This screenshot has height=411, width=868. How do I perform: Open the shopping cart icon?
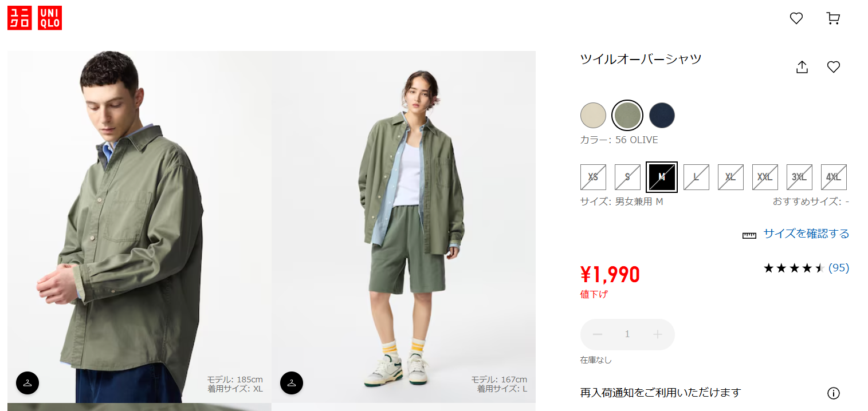[x=833, y=18]
